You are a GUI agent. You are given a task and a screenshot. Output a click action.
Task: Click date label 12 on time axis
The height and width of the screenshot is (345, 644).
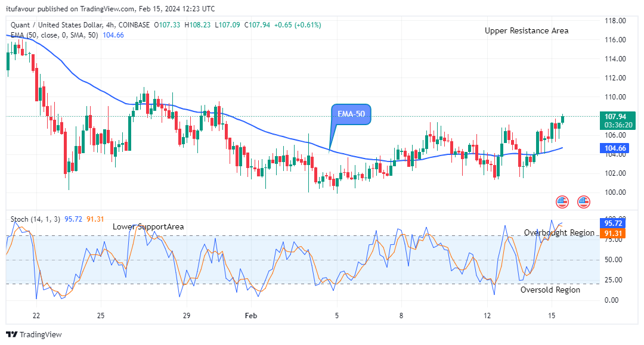click(x=487, y=315)
